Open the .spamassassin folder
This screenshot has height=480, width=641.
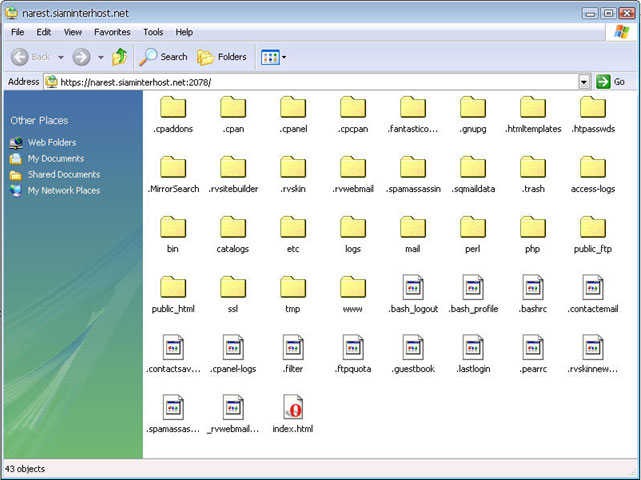(x=413, y=168)
